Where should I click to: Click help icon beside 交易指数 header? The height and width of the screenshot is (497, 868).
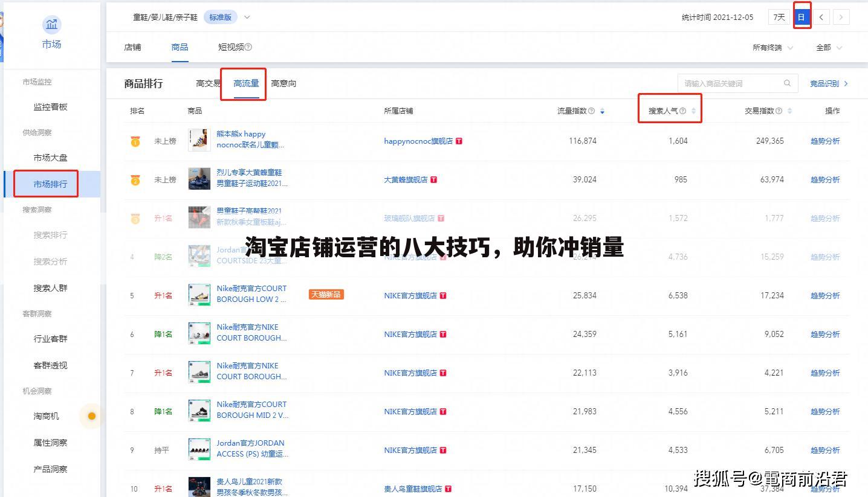pos(779,111)
